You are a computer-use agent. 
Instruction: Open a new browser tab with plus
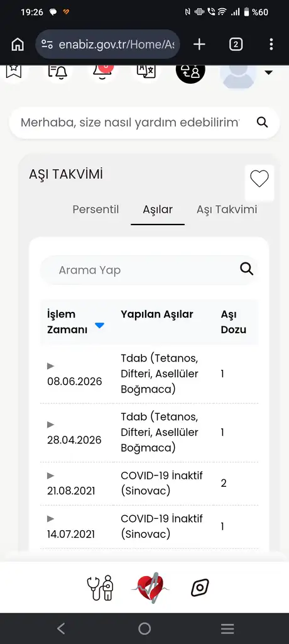(x=199, y=45)
